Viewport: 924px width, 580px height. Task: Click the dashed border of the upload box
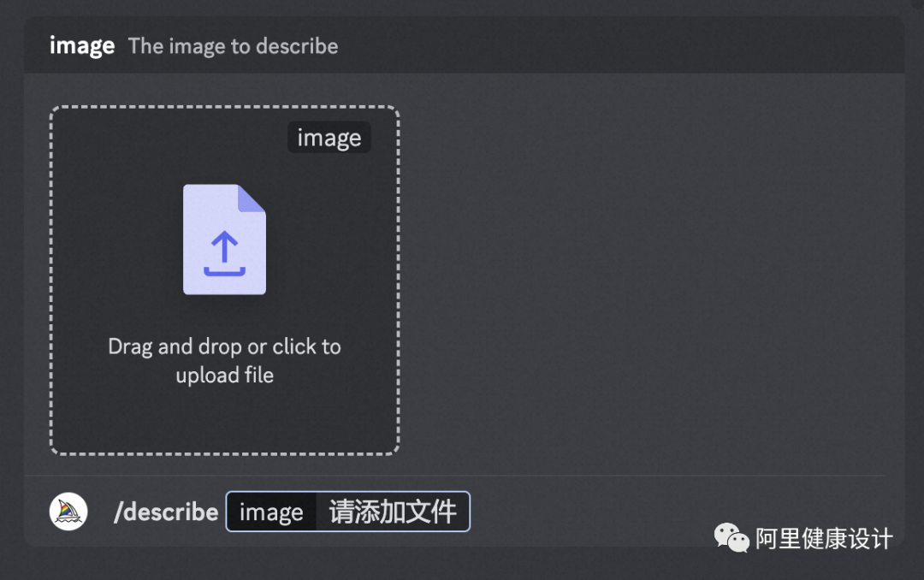(x=224, y=107)
